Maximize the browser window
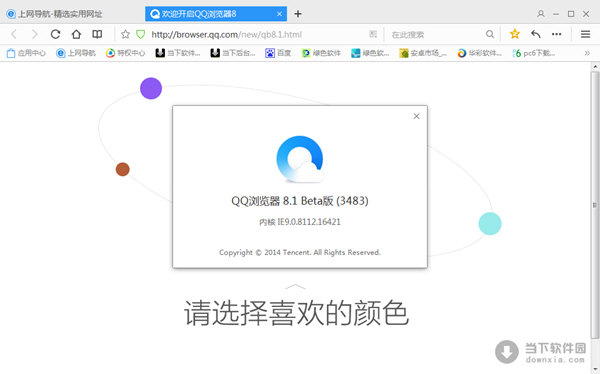Viewport: 600px width, 374px height. [x=571, y=14]
